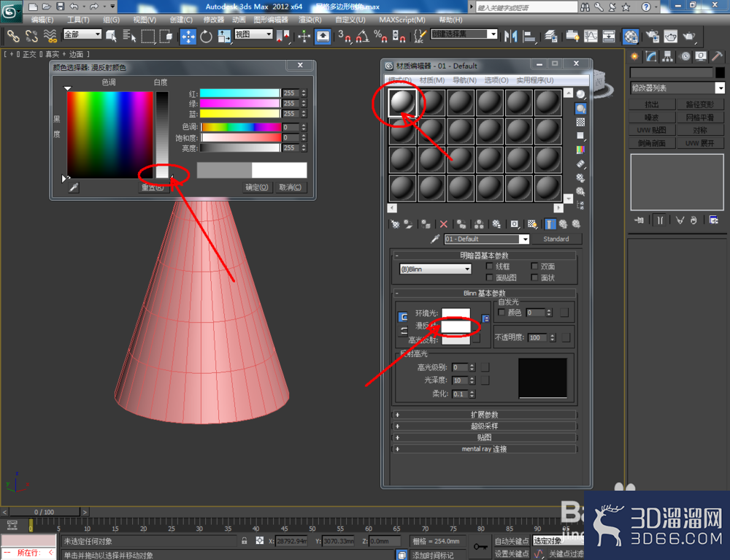
Task: Enable the 面贴图 (Face Map) checkbox
Action: pyautogui.click(x=489, y=277)
